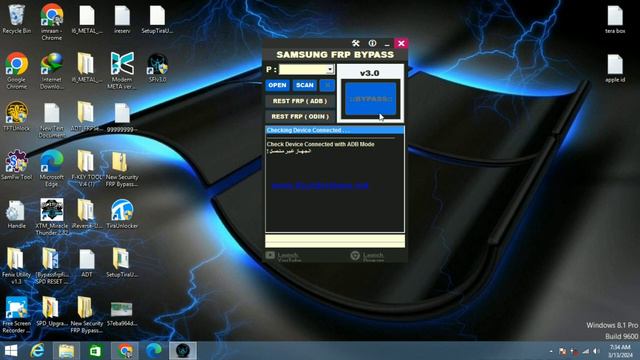Open the New Security FRP Bypass zip archive
The height and width of the screenshot is (360, 640).
click(x=122, y=168)
